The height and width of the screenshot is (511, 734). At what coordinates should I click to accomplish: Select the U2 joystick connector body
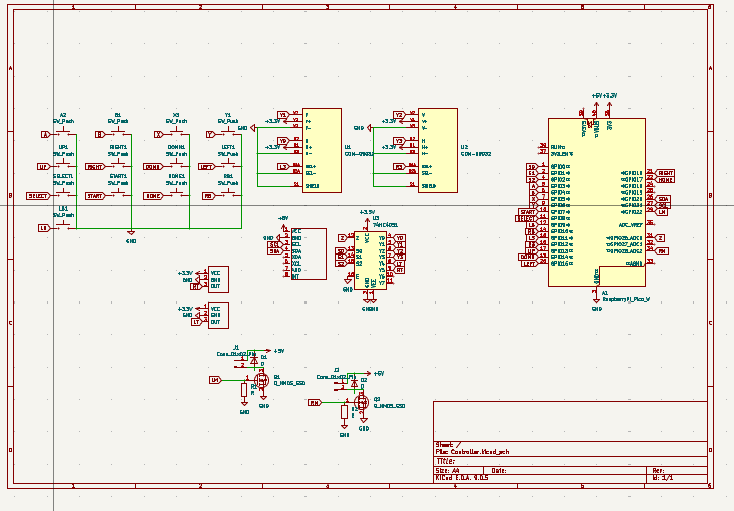click(x=438, y=150)
